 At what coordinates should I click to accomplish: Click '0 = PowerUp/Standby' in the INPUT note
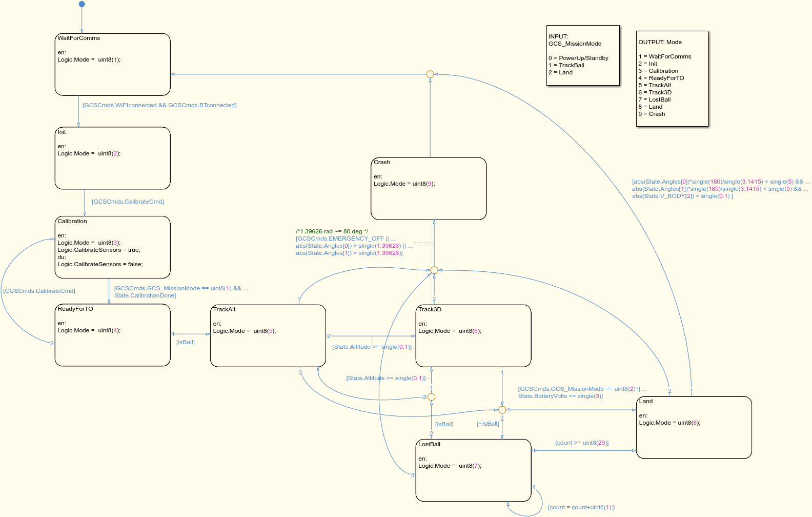pos(578,58)
